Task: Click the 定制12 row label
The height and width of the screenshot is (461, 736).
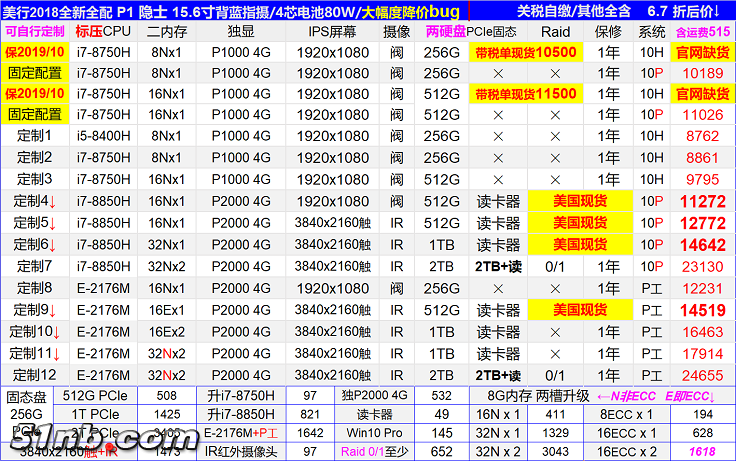Action: click(35, 375)
